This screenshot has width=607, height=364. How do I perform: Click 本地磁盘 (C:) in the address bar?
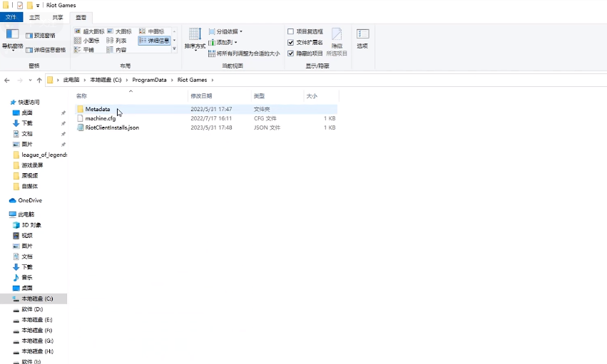(x=106, y=80)
